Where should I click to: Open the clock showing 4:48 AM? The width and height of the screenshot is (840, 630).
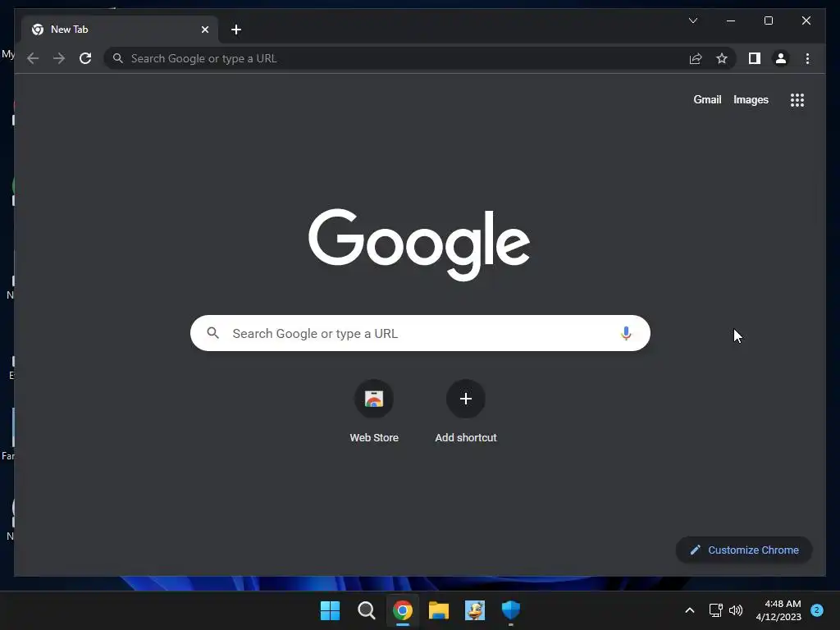click(778, 610)
